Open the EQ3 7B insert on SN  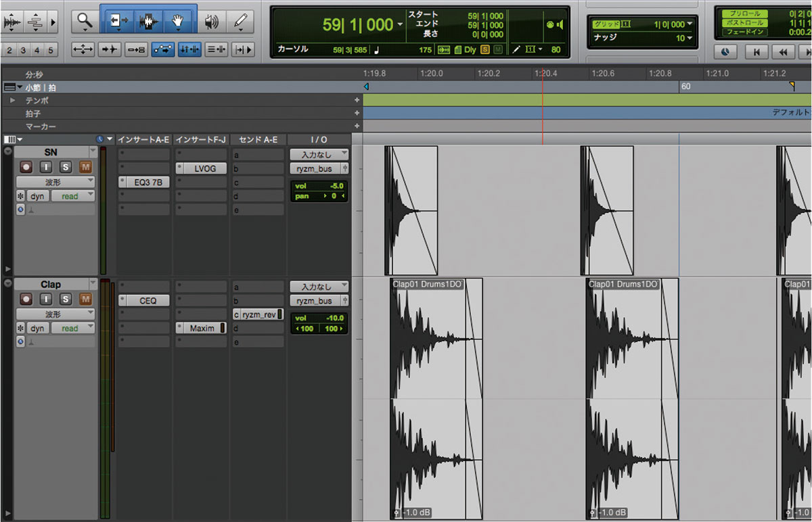(x=144, y=182)
